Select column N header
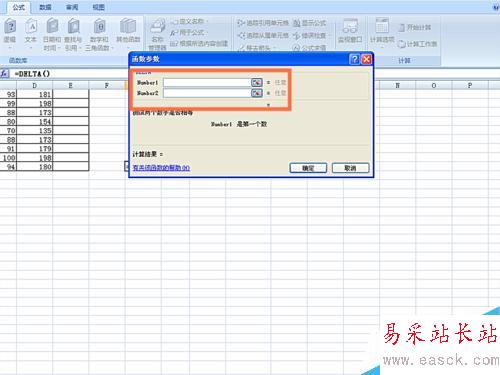 tap(397, 86)
